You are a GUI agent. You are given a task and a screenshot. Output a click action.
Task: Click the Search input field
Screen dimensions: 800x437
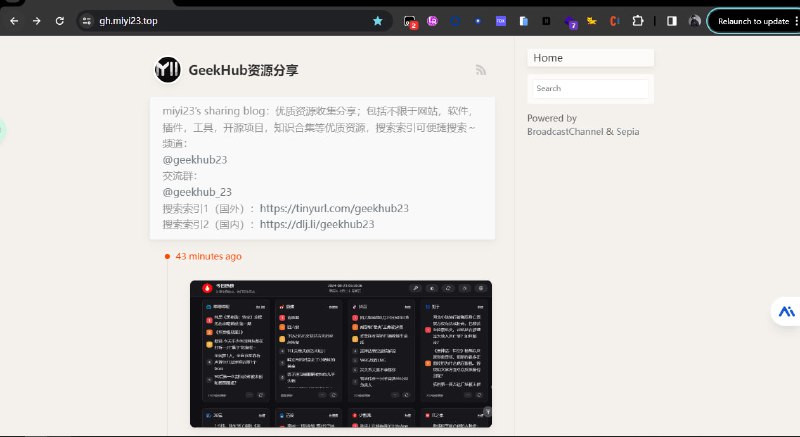[x=590, y=88]
